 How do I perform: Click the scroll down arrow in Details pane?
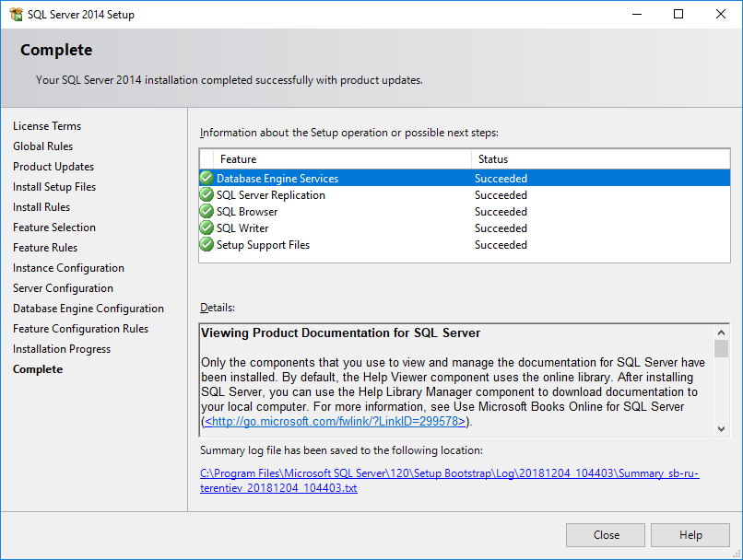coord(722,428)
